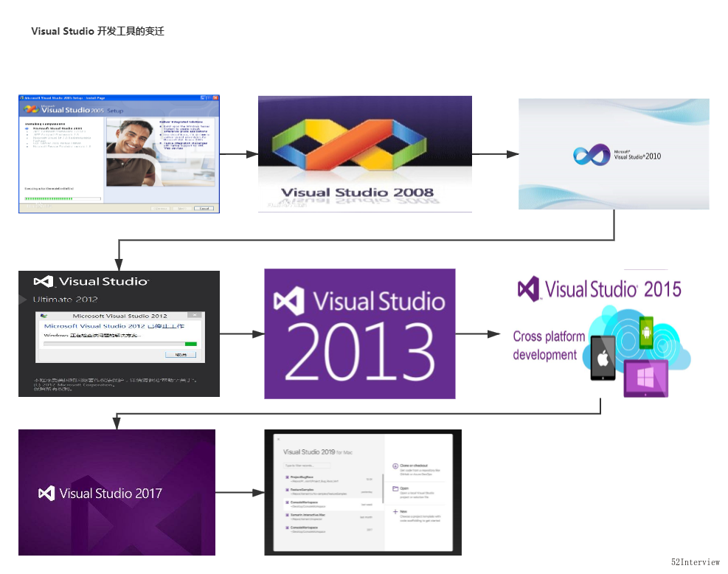The width and height of the screenshot is (728, 574).
Task: Click the 取消 button in the 2012 error dialog
Action: (x=181, y=354)
